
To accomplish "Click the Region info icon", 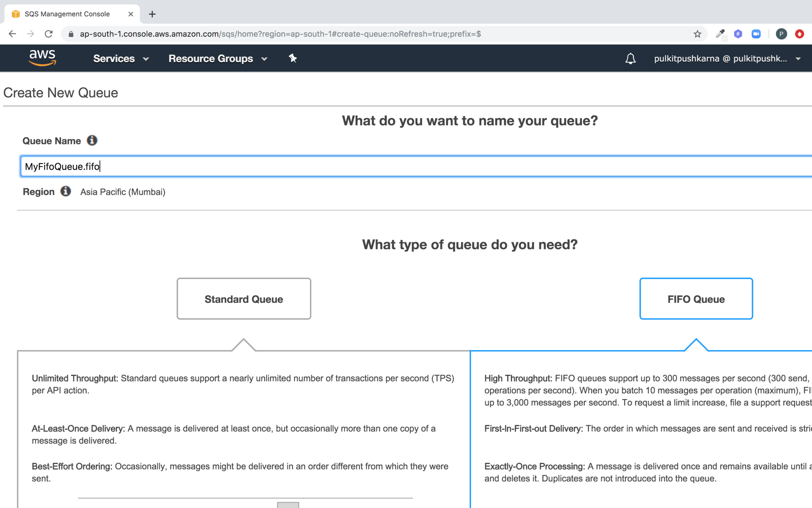I will point(66,192).
